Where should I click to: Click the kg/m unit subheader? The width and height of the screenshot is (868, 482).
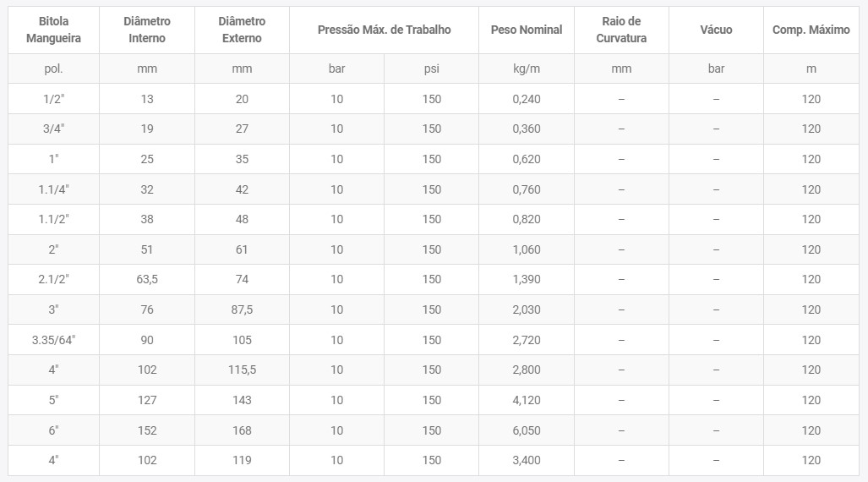click(527, 68)
